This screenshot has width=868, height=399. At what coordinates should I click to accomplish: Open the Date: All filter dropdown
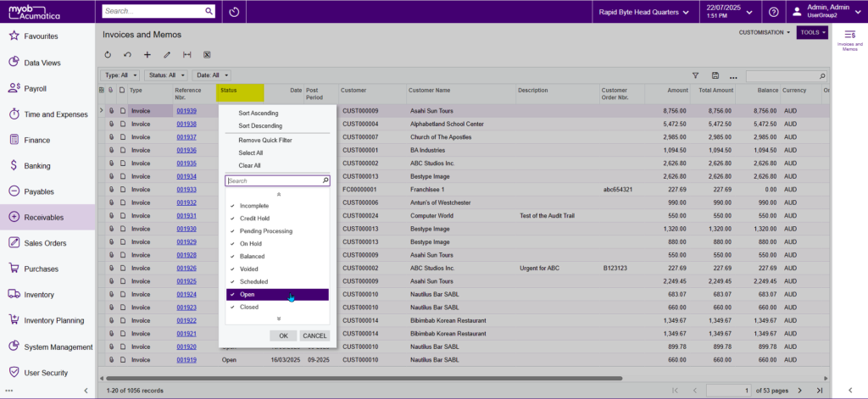(x=211, y=75)
